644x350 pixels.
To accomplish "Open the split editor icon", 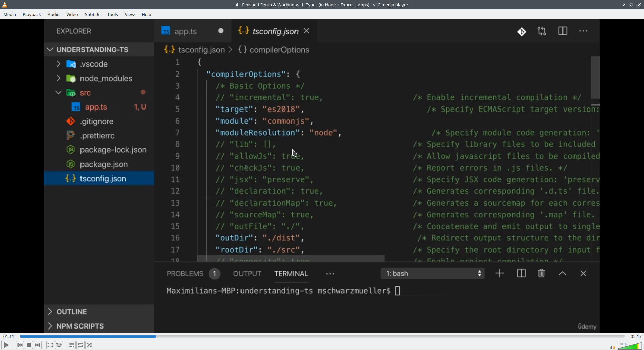I will click(x=563, y=31).
